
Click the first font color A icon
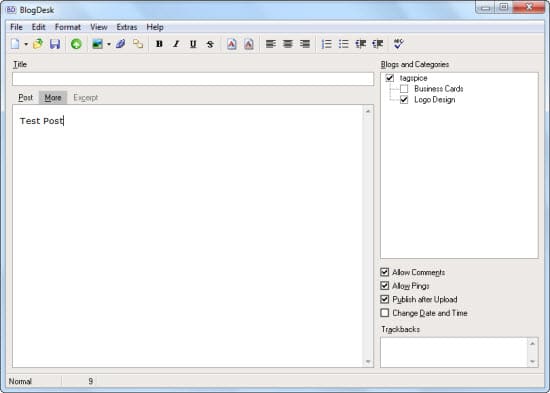pos(232,44)
